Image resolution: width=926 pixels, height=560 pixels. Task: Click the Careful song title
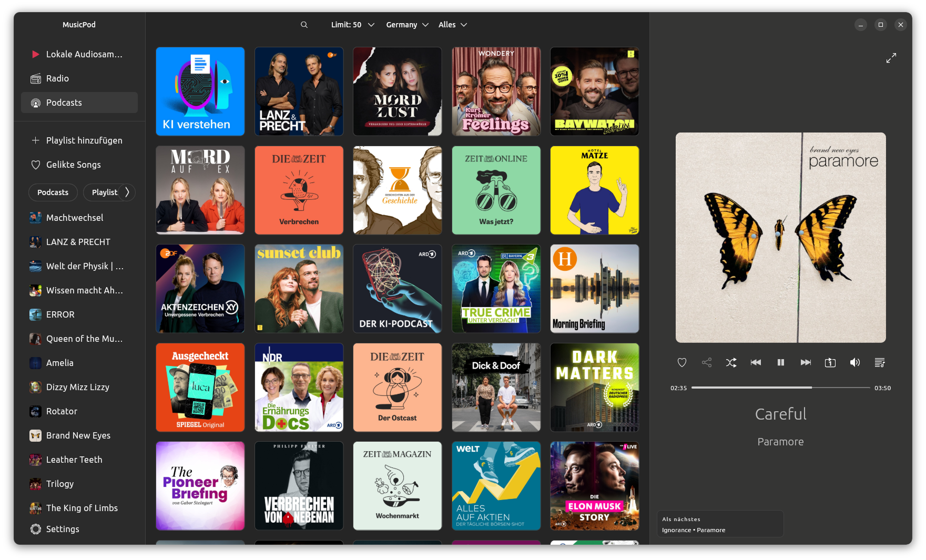coord(781,414)
